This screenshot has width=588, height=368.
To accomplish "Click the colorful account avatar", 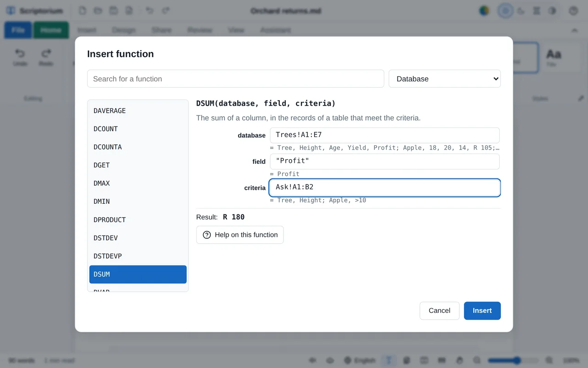I will coord(484,11).
